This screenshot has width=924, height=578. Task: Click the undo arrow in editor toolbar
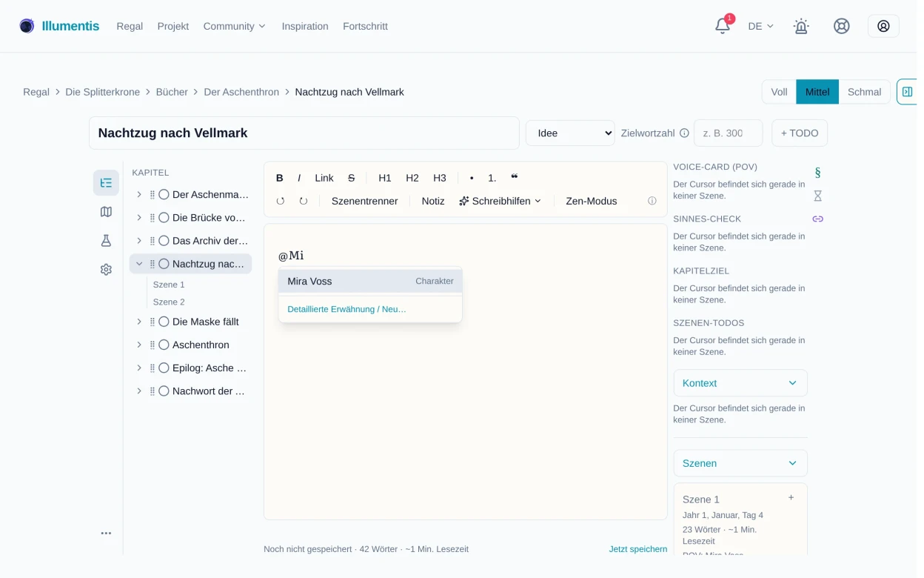281,201
